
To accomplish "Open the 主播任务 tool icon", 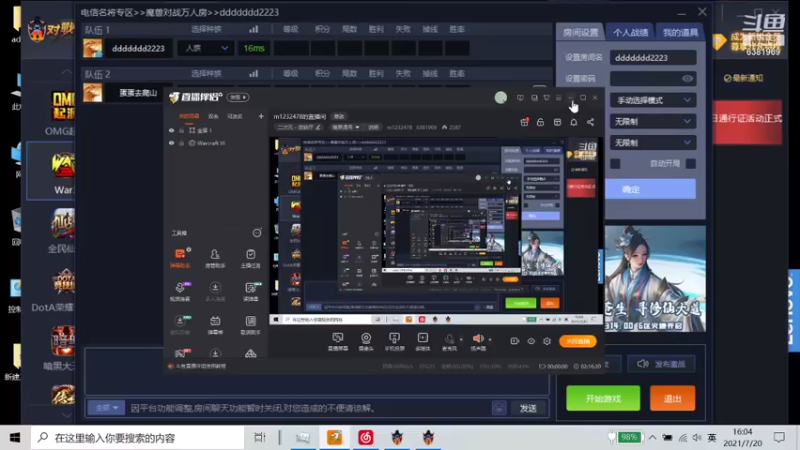I will pyautogui.click(x=251, y=258).
